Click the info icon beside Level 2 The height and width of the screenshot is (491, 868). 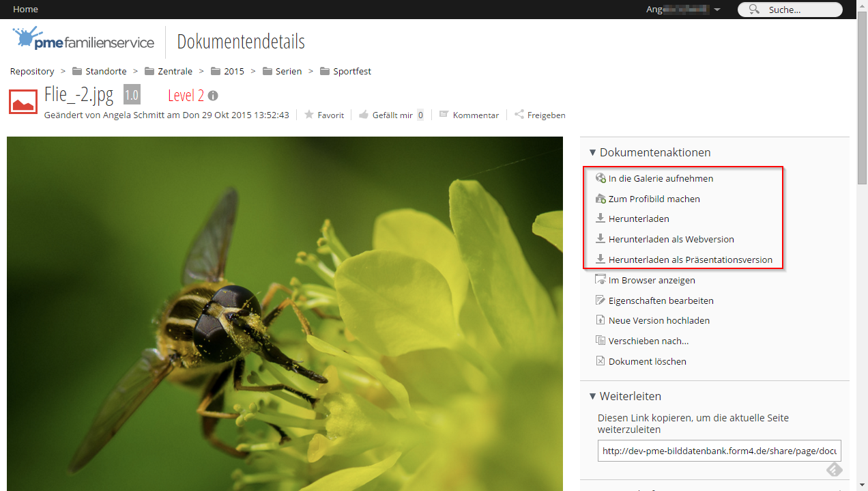(213, 96)
